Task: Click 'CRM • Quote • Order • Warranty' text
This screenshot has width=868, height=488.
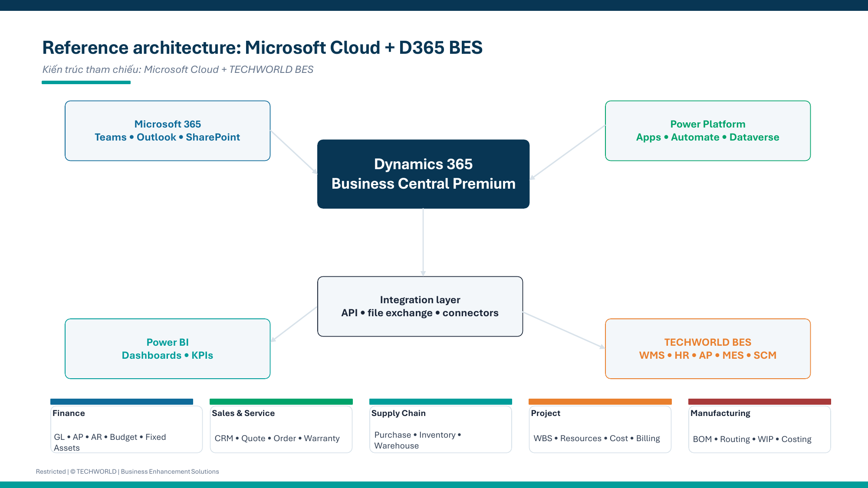Action: [x=277, y=438]
